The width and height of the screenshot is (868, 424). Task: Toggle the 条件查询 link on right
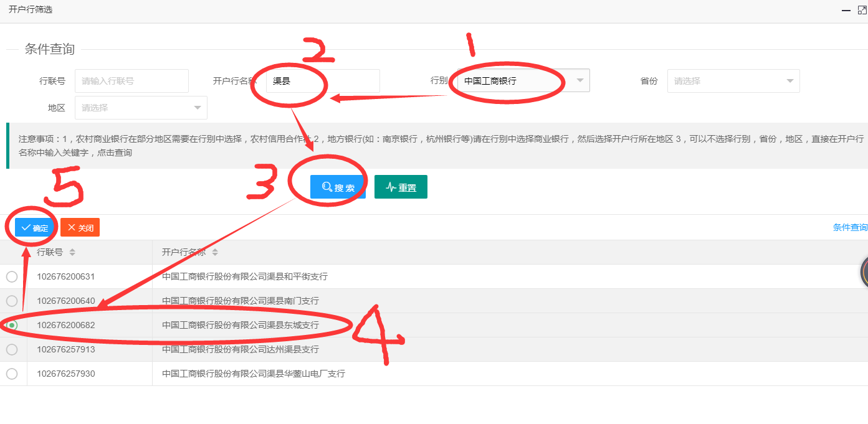pyautogui.click(x=850, y=228)
